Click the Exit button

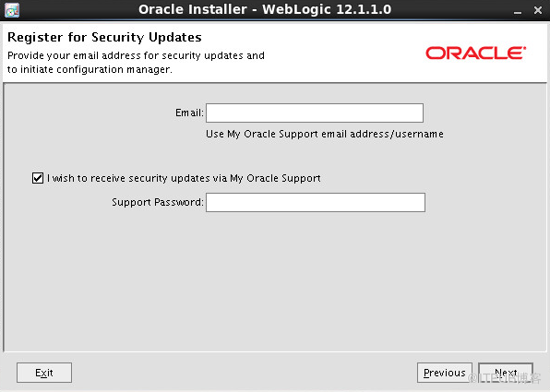44,373
